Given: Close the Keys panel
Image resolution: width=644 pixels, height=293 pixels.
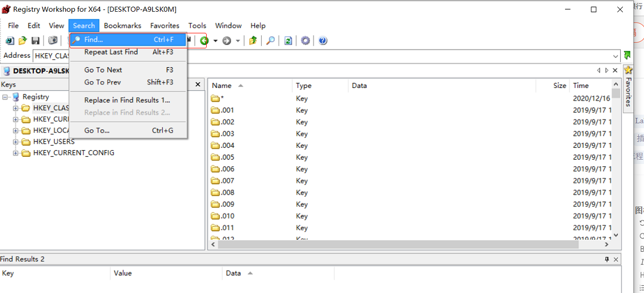Looking at the screenshot, I should pyautogui.click(x=198, y=85).
